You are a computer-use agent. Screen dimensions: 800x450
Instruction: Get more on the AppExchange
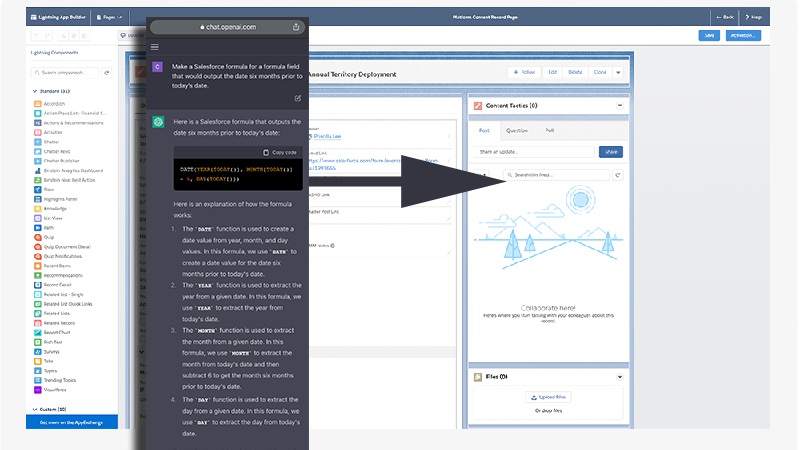72,422
